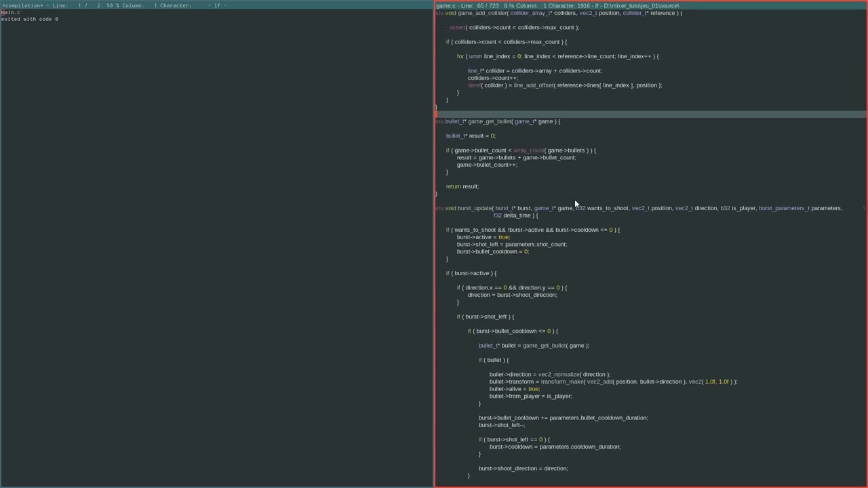Click the game.c file name header
This screenshot has width=868, height=488.
pos(445,5)
